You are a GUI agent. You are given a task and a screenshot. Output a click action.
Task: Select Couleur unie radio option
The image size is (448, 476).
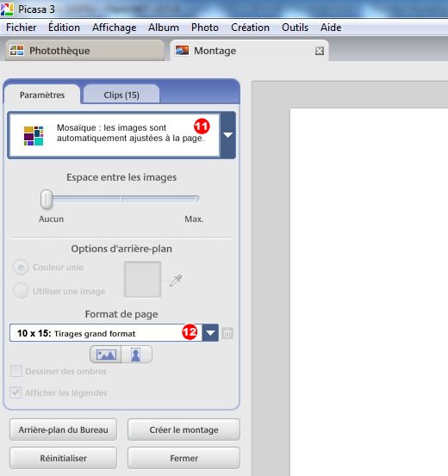click(21, 267)
